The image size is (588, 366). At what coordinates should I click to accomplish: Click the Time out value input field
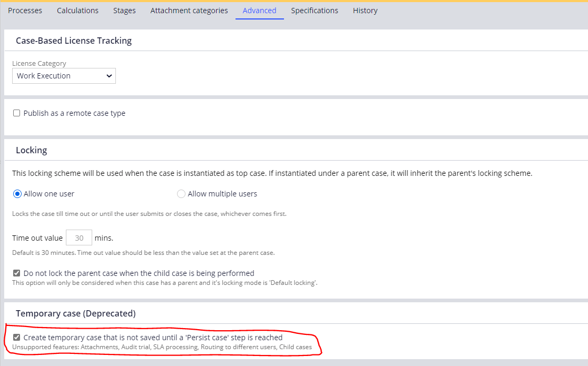pyautogui.click(x=79, y=238)
